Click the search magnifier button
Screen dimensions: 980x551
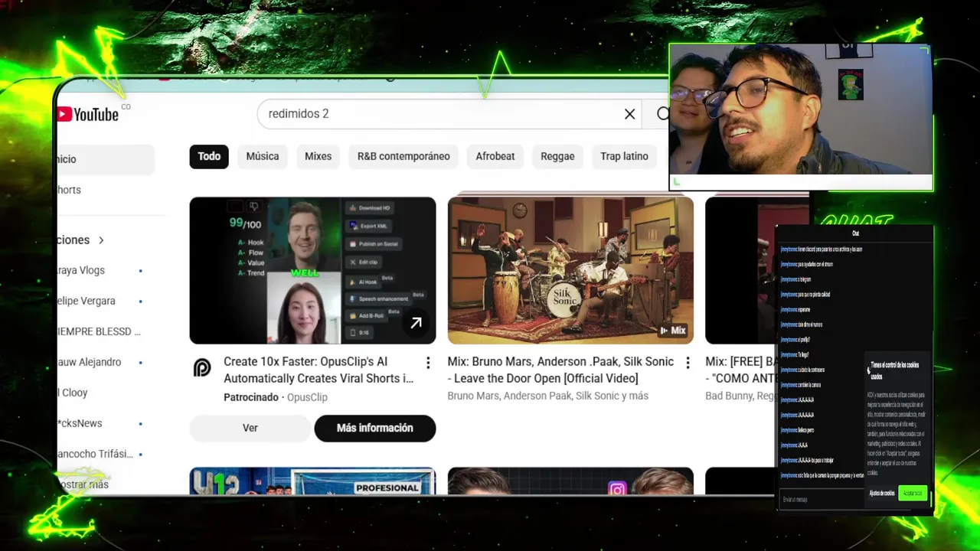663,114
